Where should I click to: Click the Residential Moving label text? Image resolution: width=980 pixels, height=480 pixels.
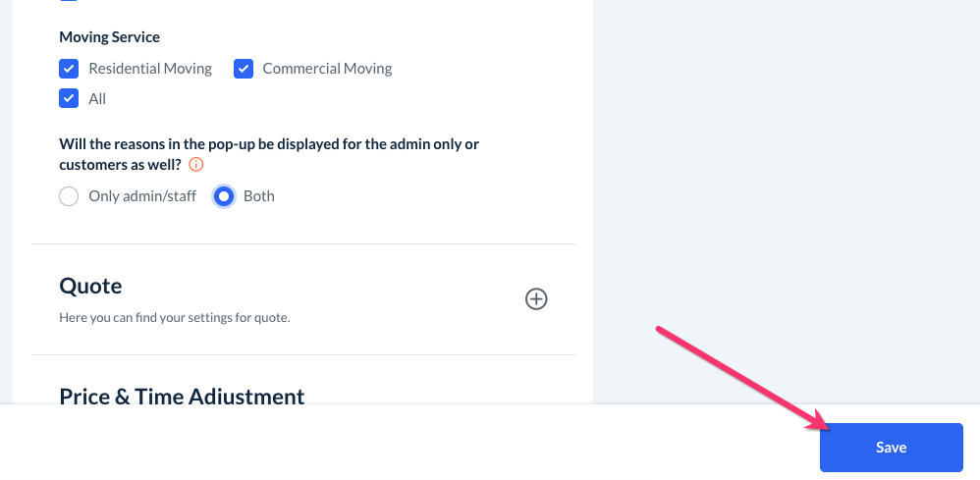pos(150,69)
